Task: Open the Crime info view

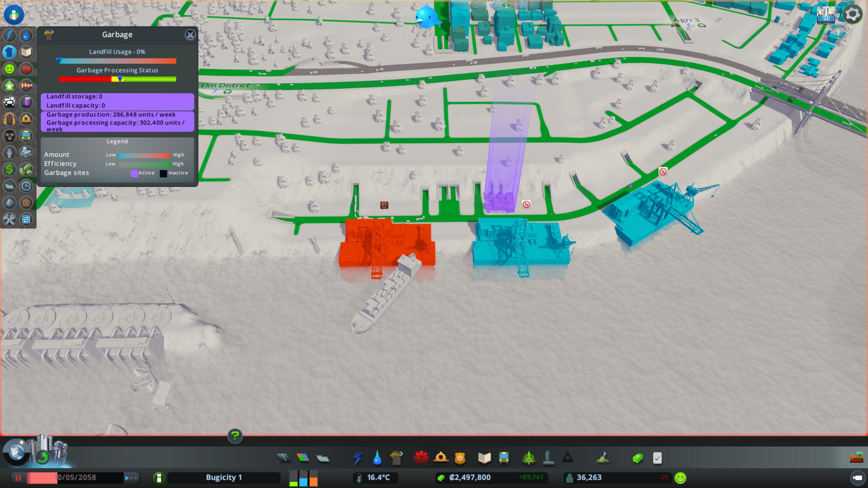Action: coord(9,136)
